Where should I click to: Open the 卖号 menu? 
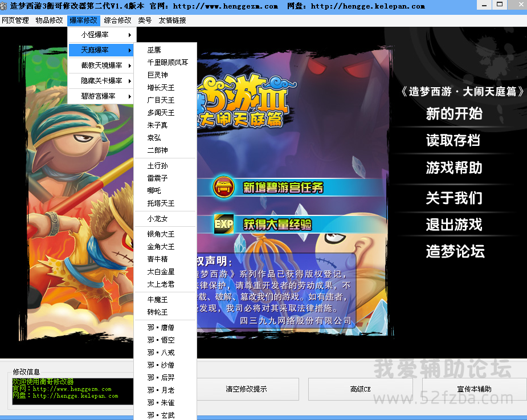145,21
